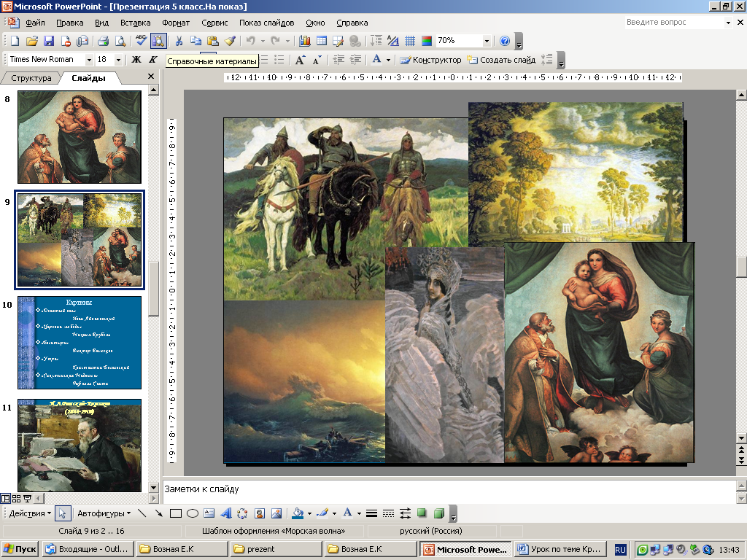Select the Oval drawing tool
This screenshot has width=747, height=560.
(193, 513)
